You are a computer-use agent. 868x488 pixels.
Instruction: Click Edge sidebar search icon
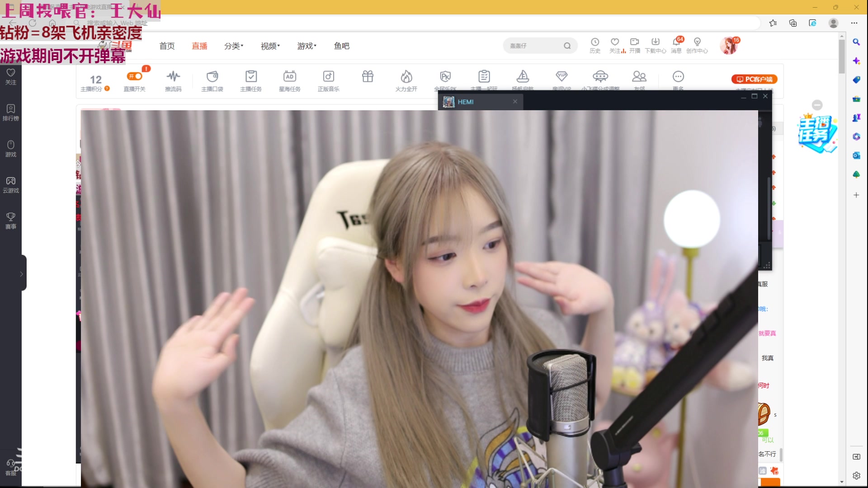pyautogui.click(x=856, y=42)
